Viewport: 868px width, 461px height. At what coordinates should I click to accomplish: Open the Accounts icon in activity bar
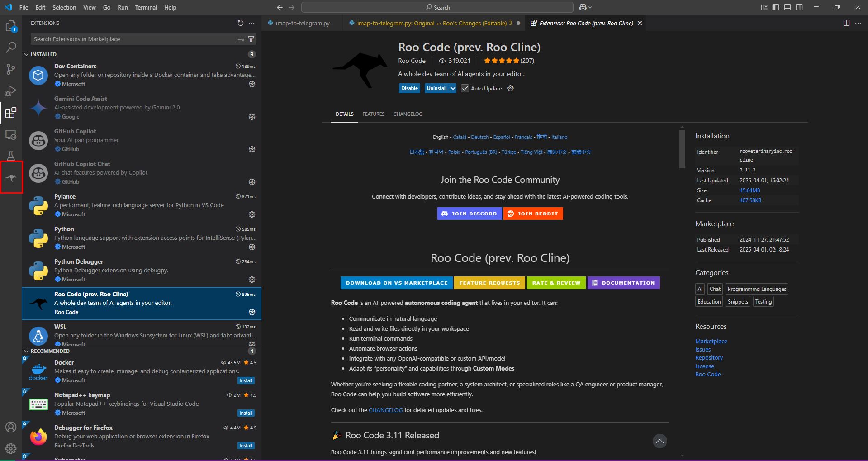(x=11, y=427)
